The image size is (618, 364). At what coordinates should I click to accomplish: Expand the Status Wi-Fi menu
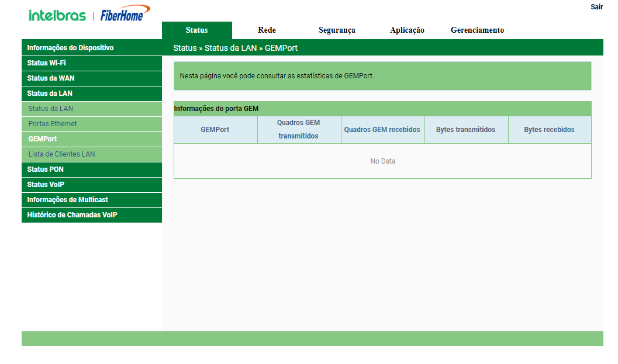tap(92, 63)
